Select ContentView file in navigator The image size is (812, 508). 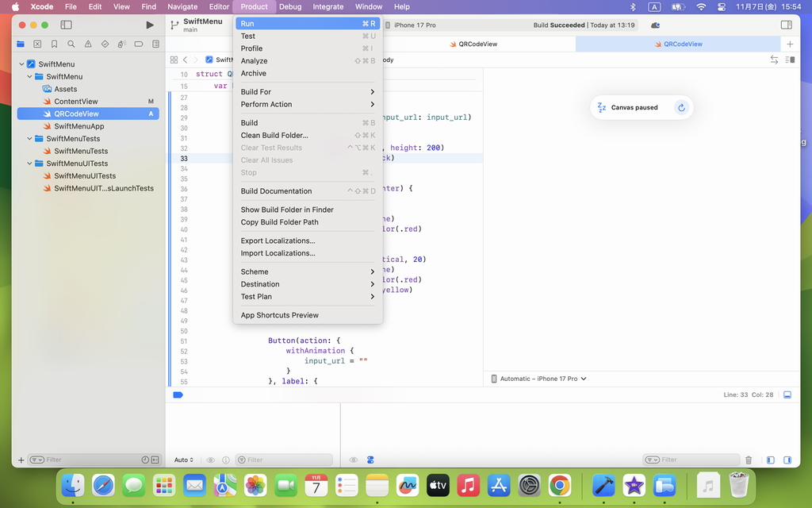coord(76,102)
